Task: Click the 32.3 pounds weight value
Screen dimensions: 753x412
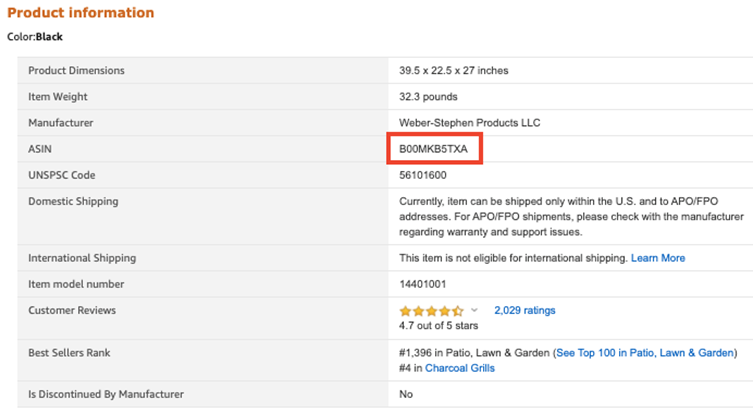Action: pyautogui.click(x=428, y=97)
